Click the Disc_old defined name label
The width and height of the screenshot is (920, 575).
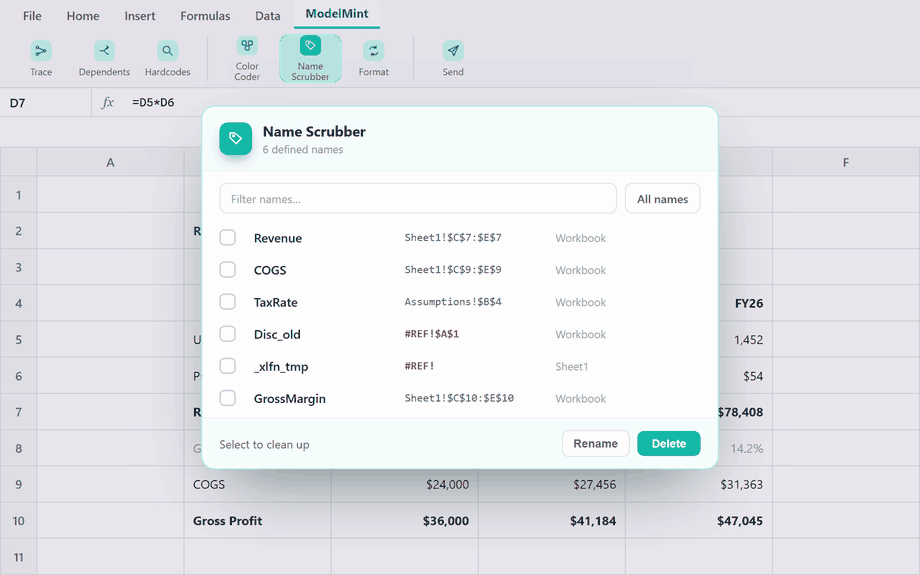277,334
